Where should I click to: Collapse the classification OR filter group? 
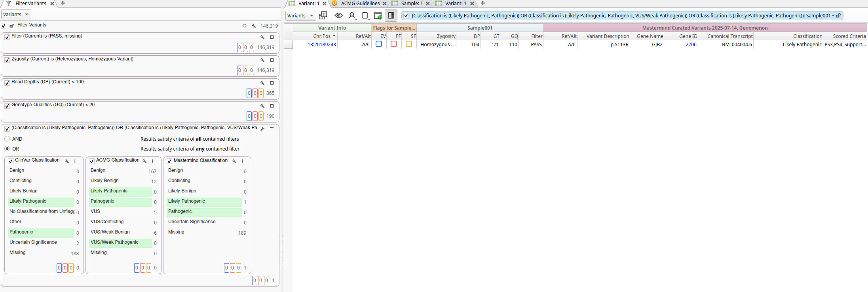pos(272,128)
